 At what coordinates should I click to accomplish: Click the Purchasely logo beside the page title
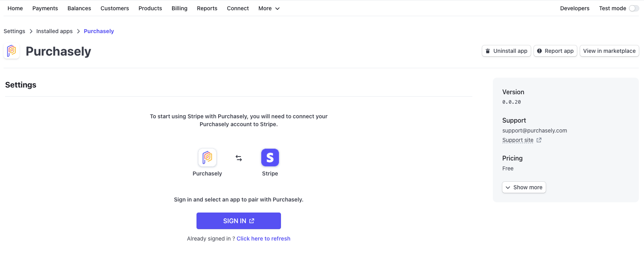point(11,51)
